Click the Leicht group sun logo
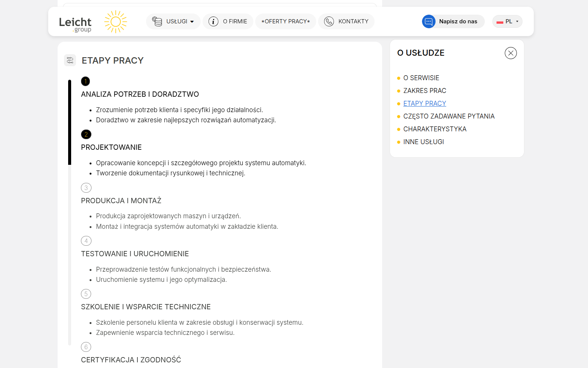 (116, 22)
